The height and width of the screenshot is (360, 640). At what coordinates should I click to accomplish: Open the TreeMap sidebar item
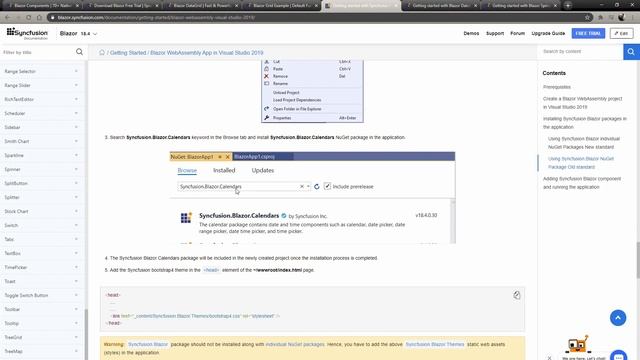click(x=41, y=351)
